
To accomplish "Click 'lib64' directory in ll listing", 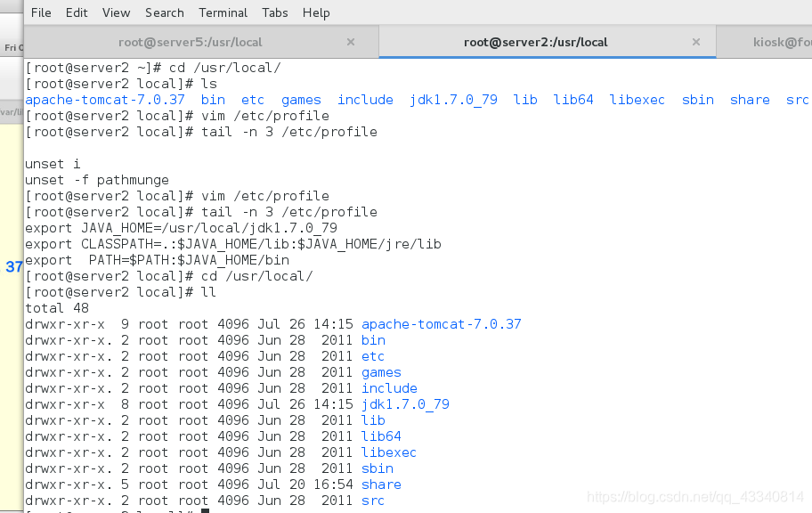I will pos(381,436).
